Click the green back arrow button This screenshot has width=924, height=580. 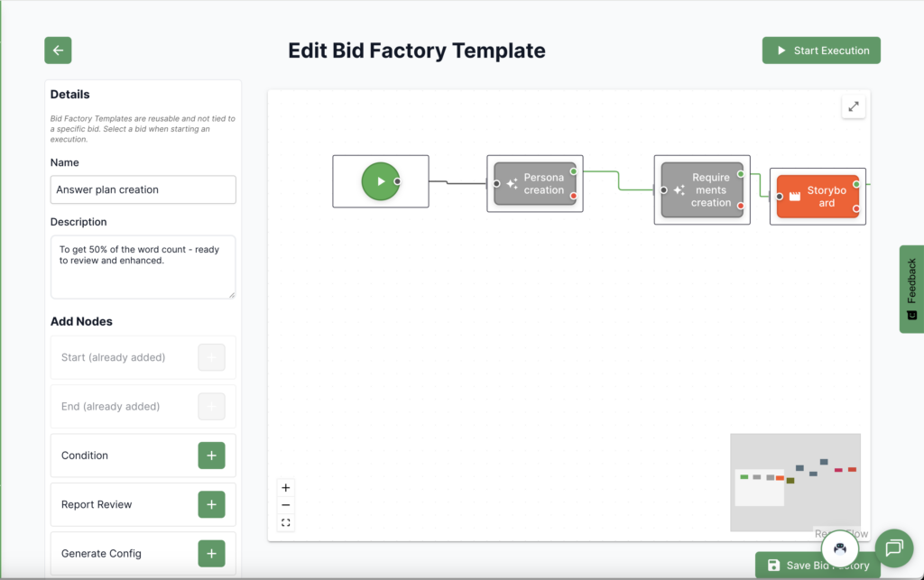tap(58, 51)
